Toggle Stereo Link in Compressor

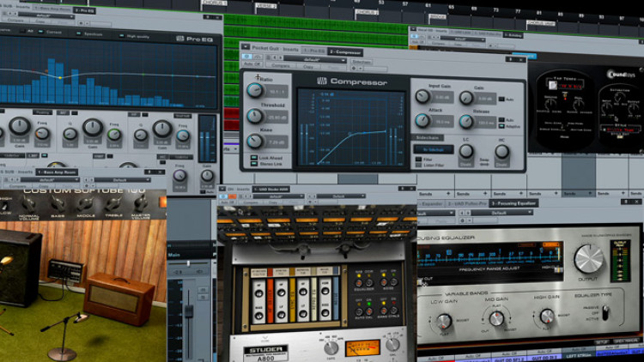[254, 164]
